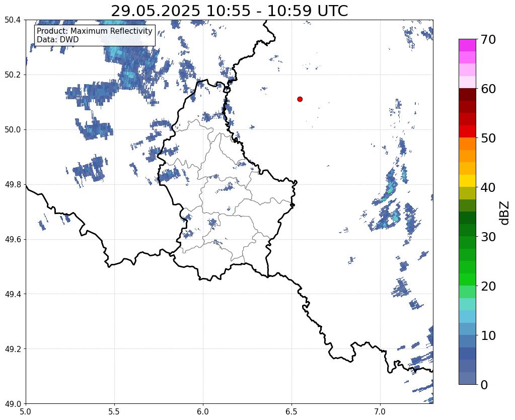Pick the magenta 70 dBZ colorbar segment
This screenshot has width=515, height=420.
[x=467, y=45]
